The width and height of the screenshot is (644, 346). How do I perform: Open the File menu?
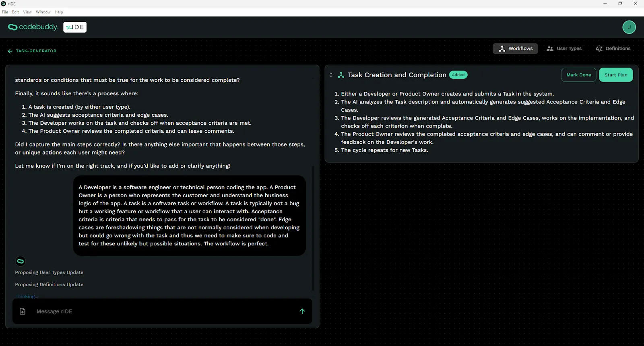point(5,12)
